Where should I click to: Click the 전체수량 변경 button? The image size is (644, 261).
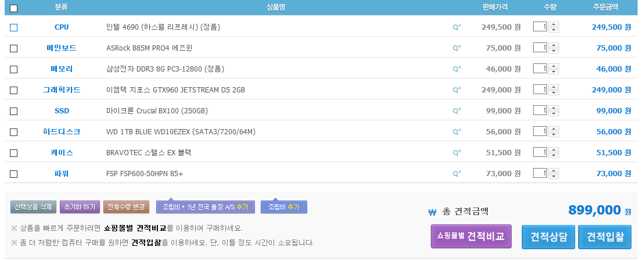coord(127,207)
